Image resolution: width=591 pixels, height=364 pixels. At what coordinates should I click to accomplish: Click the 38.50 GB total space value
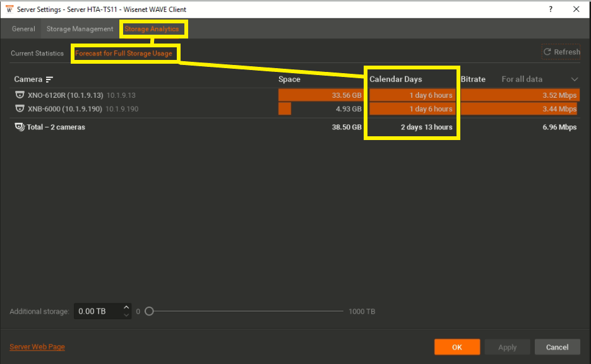tap(347, 127)
